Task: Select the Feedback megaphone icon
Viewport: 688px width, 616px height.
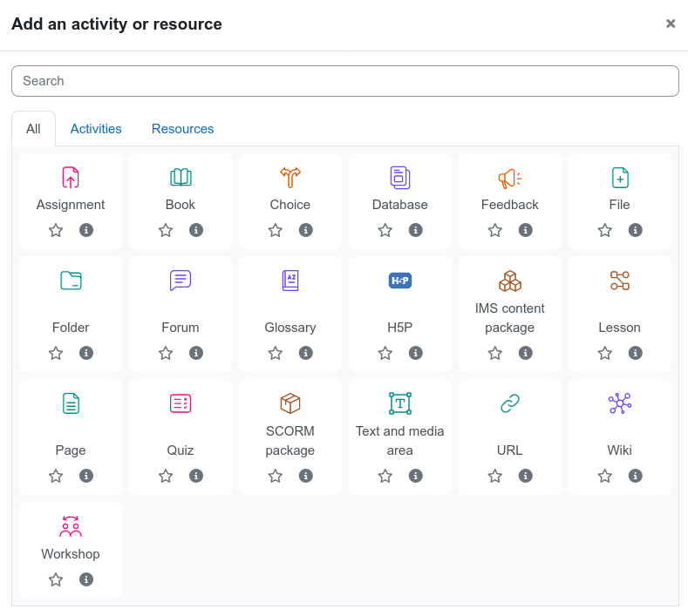Action: coord(509,178)
